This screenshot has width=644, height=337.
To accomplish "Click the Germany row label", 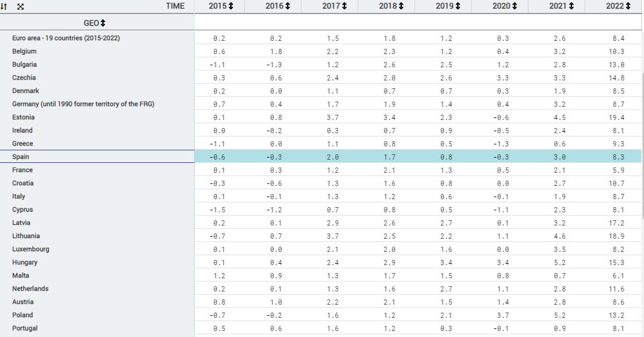I will coord(83,104).
